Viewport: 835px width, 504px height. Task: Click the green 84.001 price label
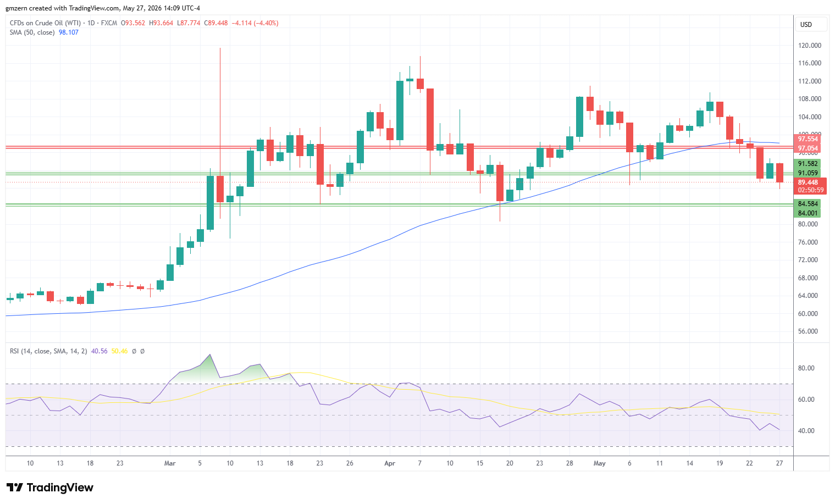click(808, 213)
